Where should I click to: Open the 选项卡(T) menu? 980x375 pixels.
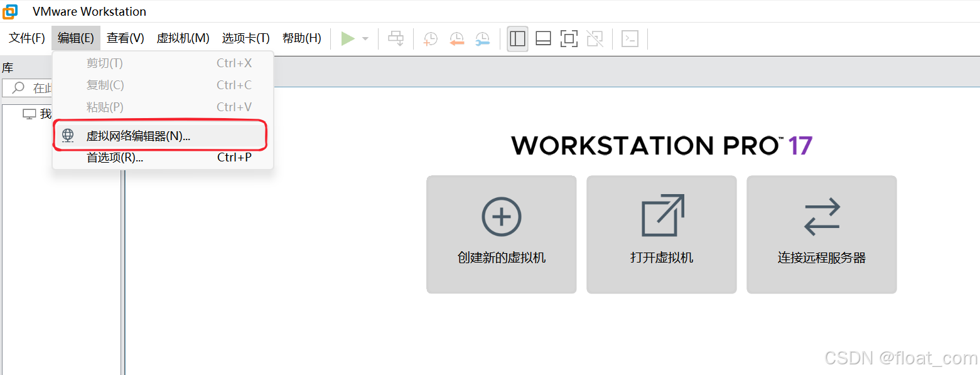(245, 38)
